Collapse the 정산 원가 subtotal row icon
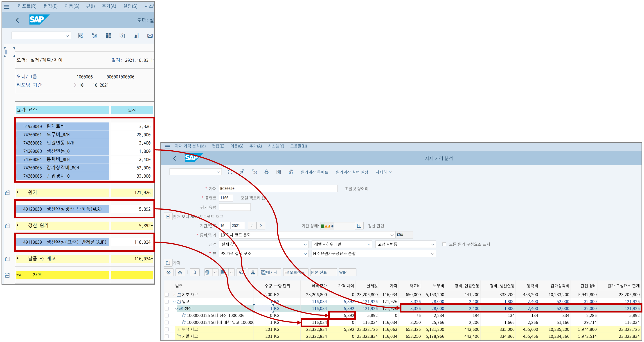Image resolution: width=644 pixels, height=342 pixels. [x=7, y=225]
